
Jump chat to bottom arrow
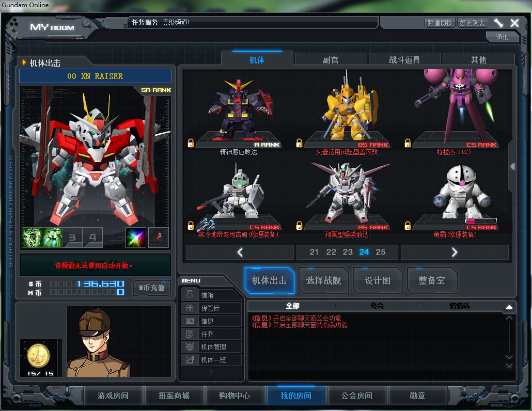(x=509, y=366)
